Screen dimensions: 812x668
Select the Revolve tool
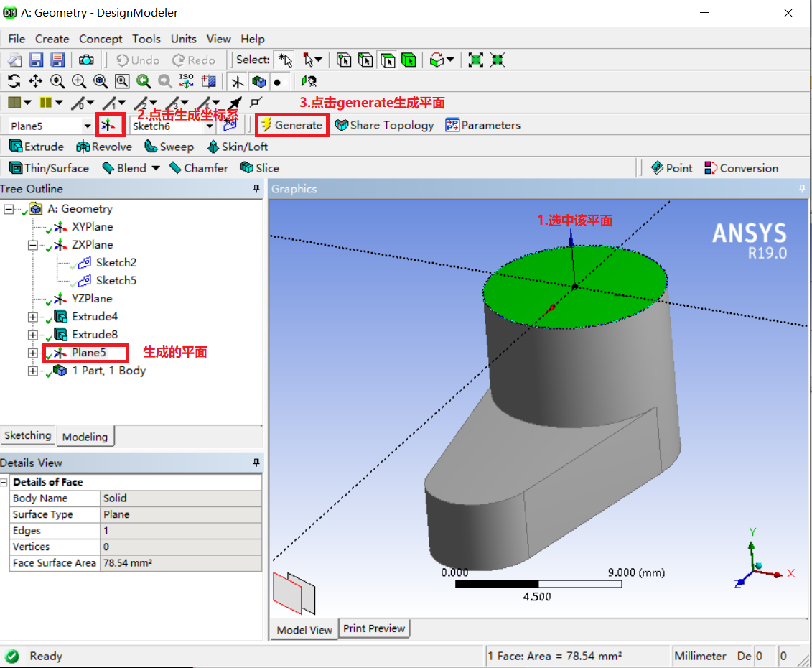click(103, 147)
